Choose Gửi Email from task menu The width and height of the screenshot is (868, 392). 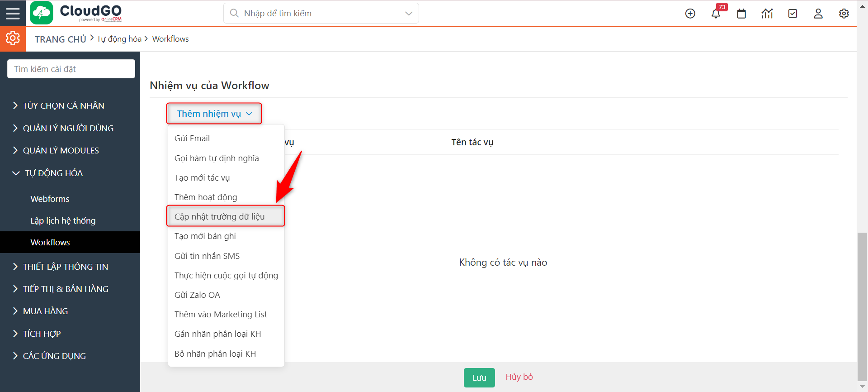point(192,139)
